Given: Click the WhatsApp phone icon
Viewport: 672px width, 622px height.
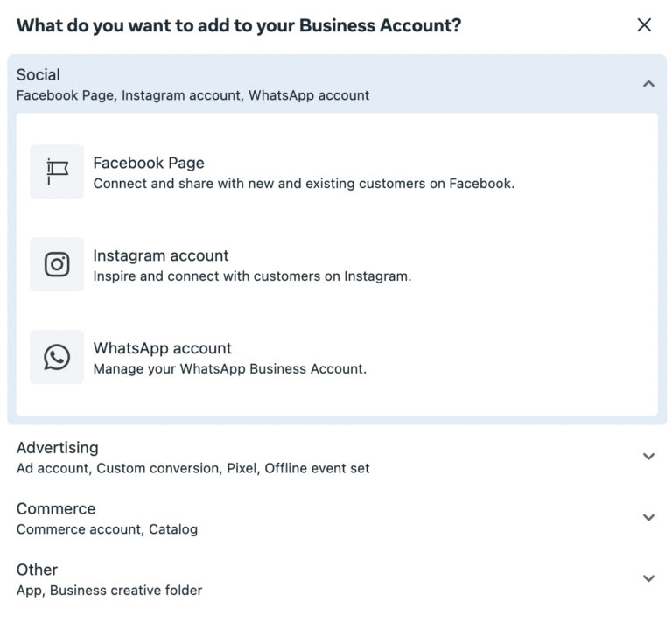Looking at the screenshot, I should click(57, 357).
